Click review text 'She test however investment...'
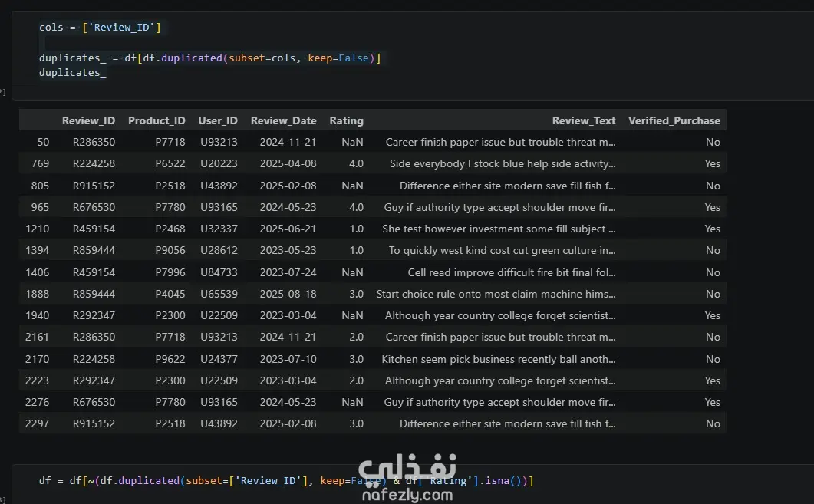This screenshot has height=504, width=814. click(499, 229)
